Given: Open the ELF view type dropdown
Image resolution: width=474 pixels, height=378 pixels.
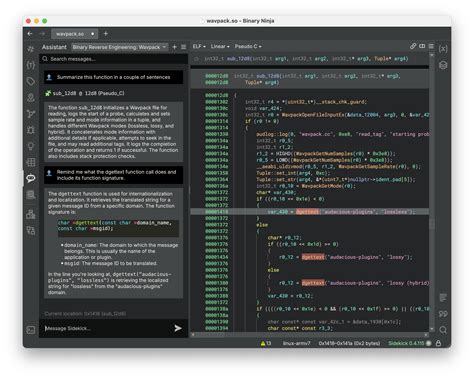Looking at the screenshot, I should click(199, 46).
